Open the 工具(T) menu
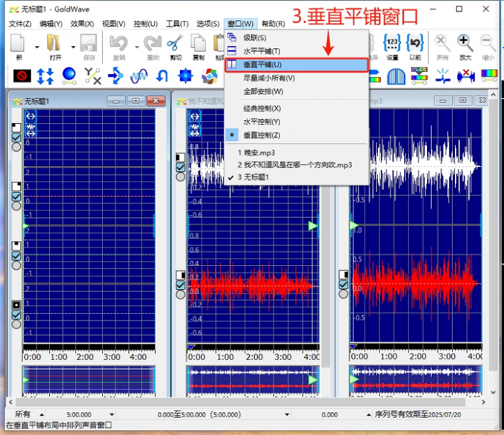 pyautogui.click(x=177, y=24)
